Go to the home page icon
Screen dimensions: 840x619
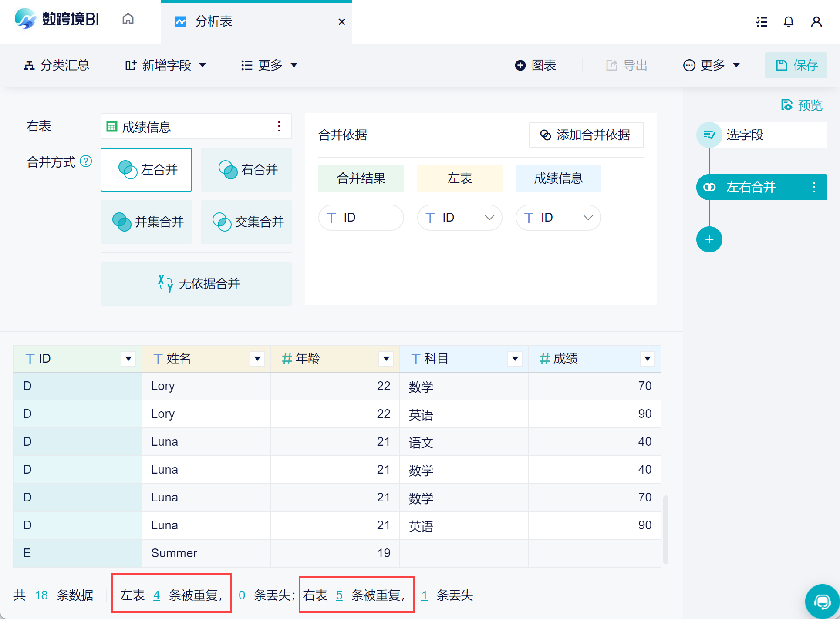pyautogui.click(x=128, y=19)
